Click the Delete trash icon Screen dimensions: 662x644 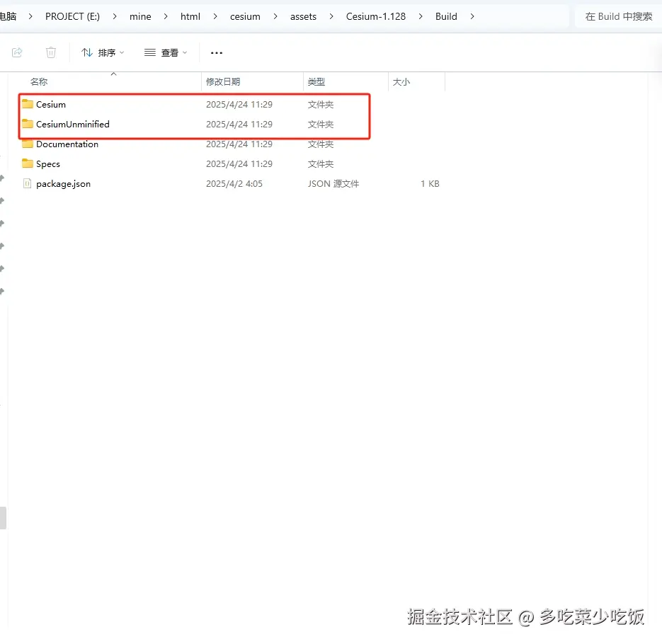[51, 53]
